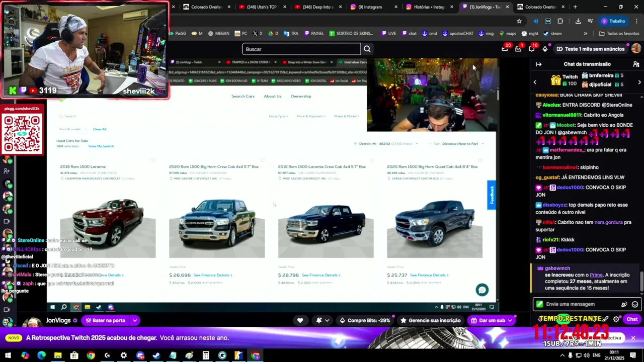644x362 pixels.
Task: Click Body Type filter dropdown in stream
Action: click(278, 116)
